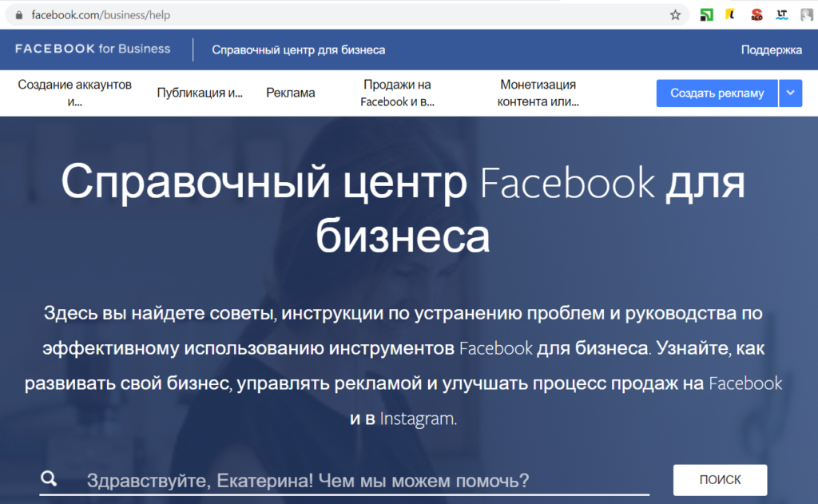Screen dimensions: 818x504
Task: Click the FACEBOOK for Business logo
Action: tap(93, 49)
